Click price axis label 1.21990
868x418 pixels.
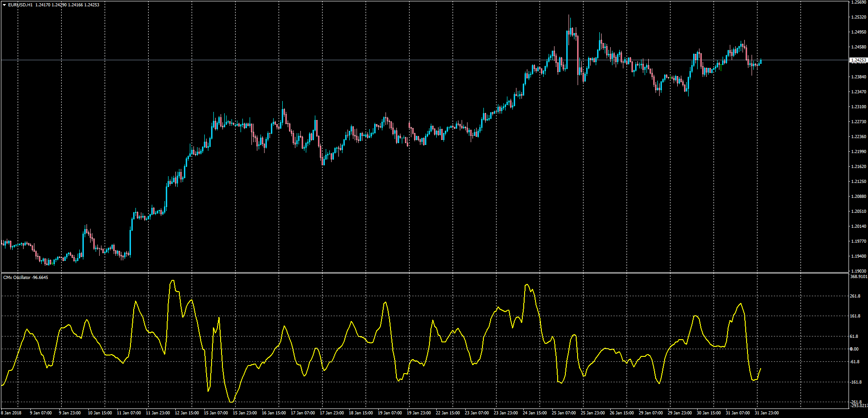pyautogui.click(x=858, y=152)
